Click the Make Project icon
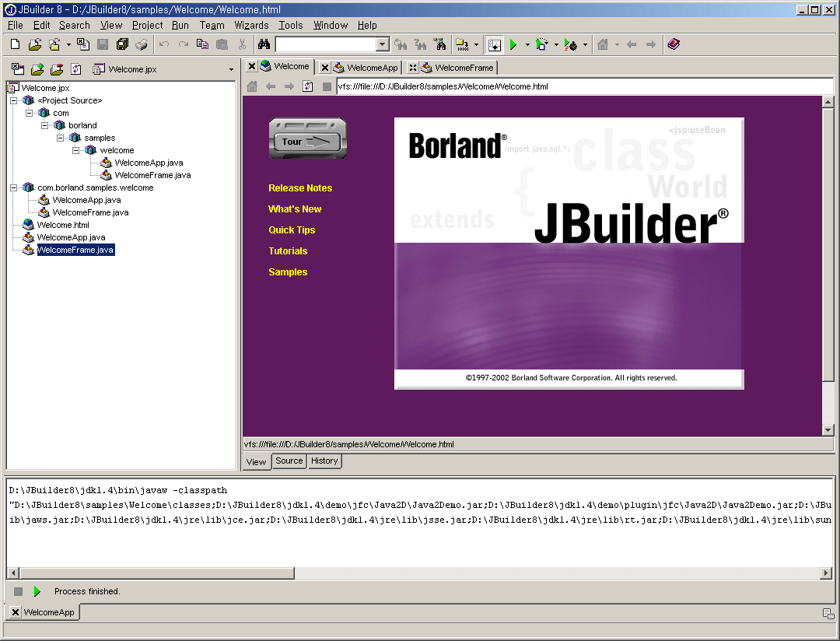Image resolution: width=840 pixels, height=641 pixels. pos(462,45)
